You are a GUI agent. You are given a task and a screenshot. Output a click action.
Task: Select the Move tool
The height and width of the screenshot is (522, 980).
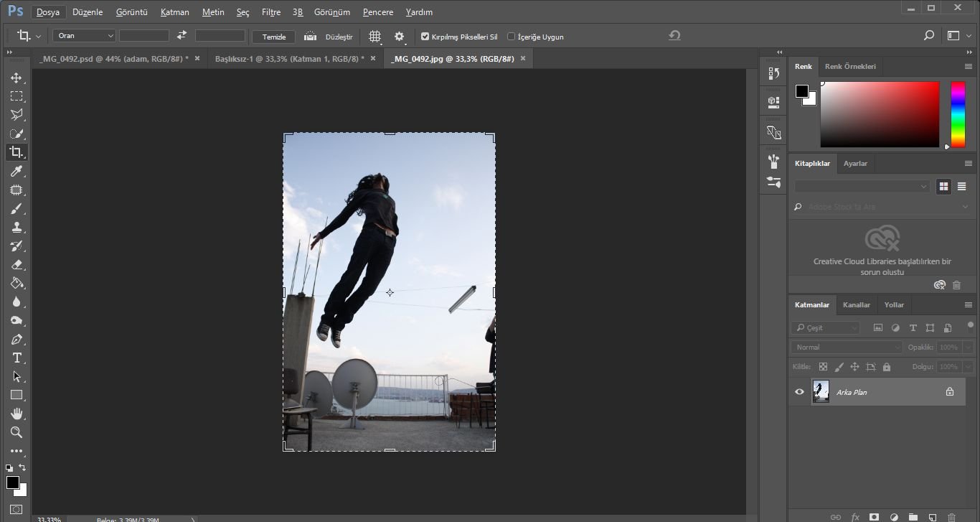pos(16,78)
